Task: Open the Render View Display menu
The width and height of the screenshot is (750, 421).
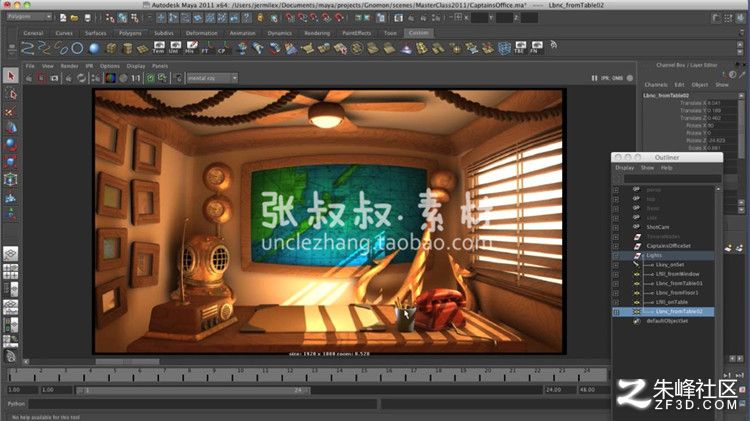Action: tap(136, 66)
